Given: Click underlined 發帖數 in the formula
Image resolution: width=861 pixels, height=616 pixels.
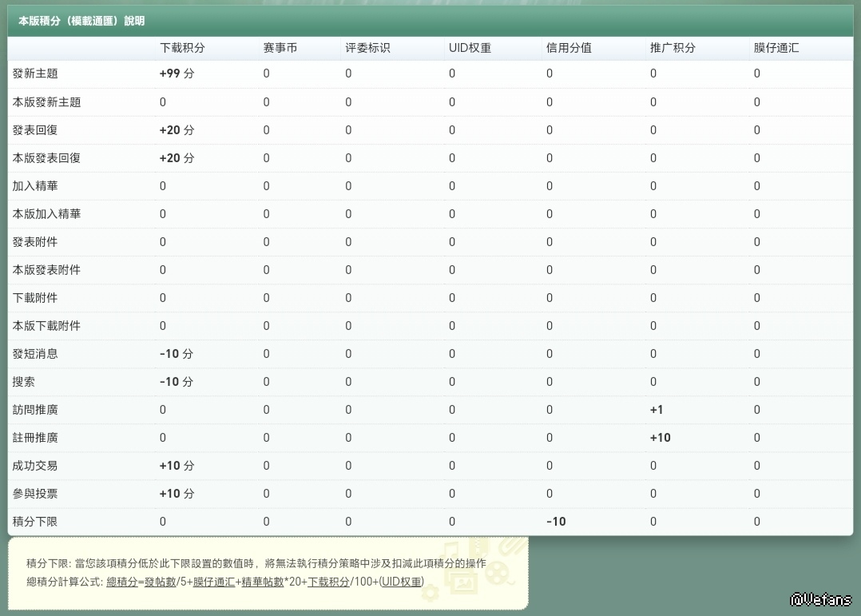Looking at the screenshot, I should (x=160, y=582).
